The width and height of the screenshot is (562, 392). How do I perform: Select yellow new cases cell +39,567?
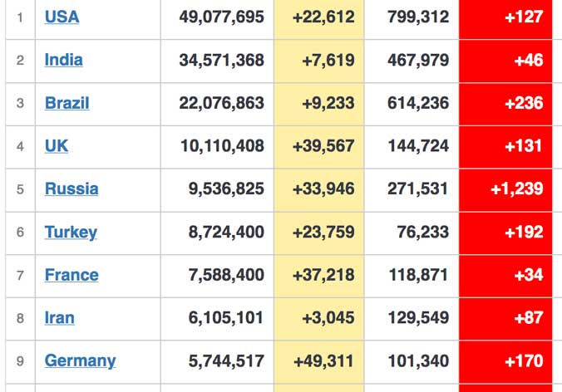[319, 147]
